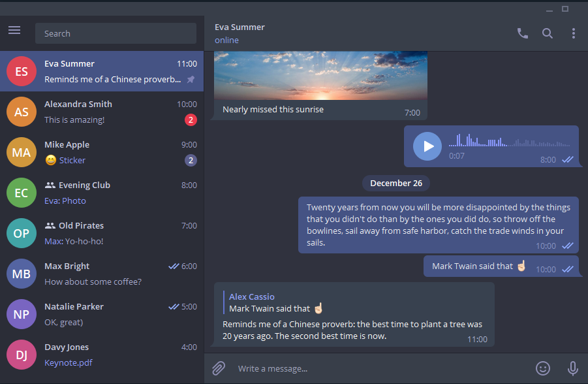Click the Write a message field

click(x=326, y=368)
